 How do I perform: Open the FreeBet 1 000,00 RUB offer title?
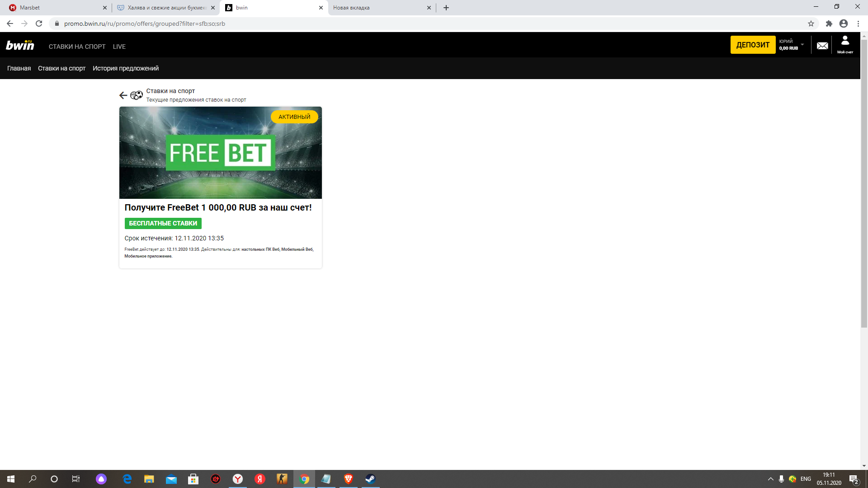coord(218,207)
